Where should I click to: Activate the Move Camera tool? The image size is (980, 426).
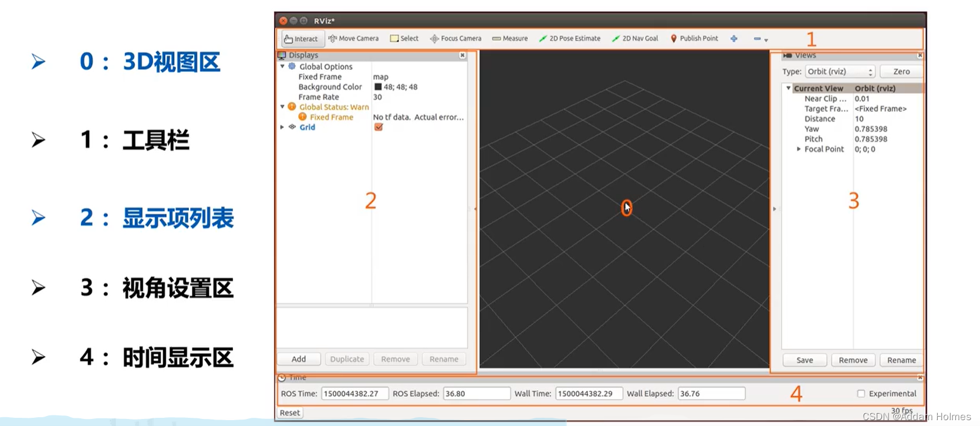click(x=353, y=39)
